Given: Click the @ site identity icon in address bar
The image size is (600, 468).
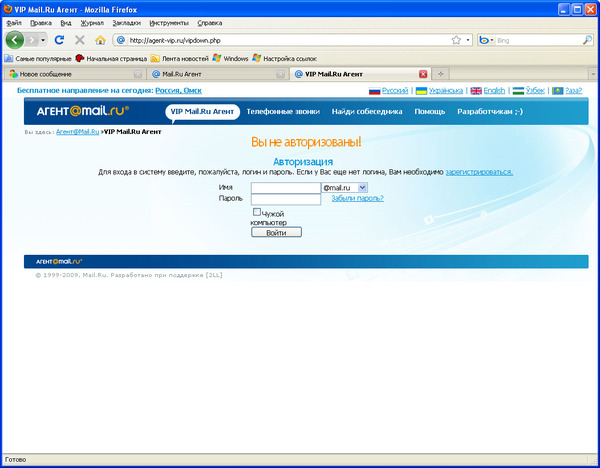Looking at the screenshot, I should click(x=121, y=40).
